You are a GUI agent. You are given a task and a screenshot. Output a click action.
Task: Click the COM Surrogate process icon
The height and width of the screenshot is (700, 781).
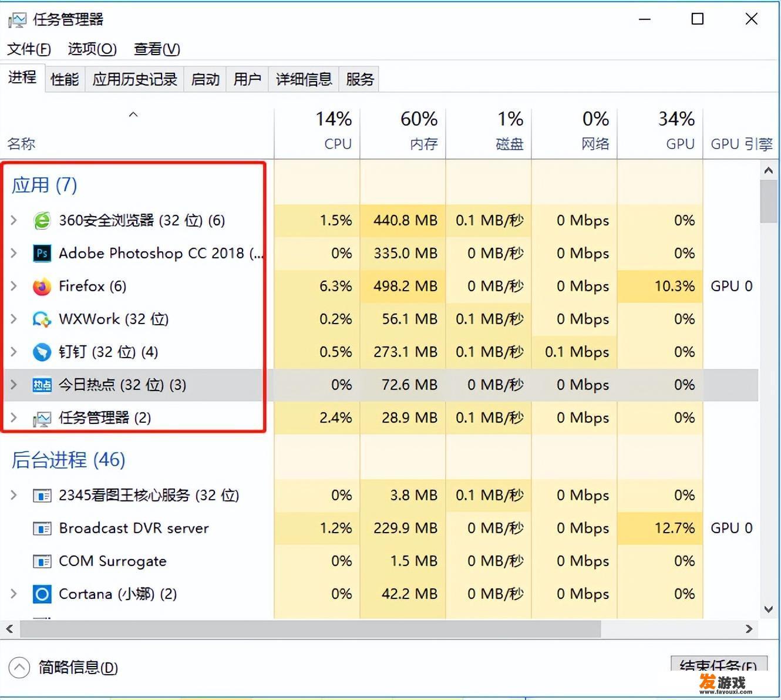pyautogui.click(x=42, y=561)
